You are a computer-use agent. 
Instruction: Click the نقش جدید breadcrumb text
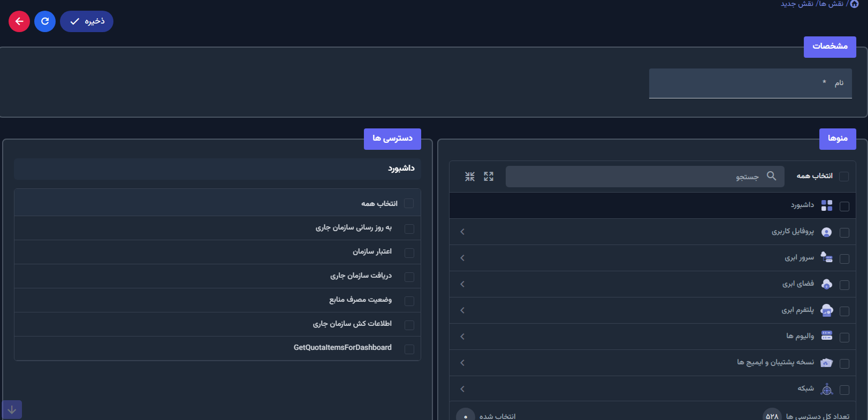tap(797, 4)
